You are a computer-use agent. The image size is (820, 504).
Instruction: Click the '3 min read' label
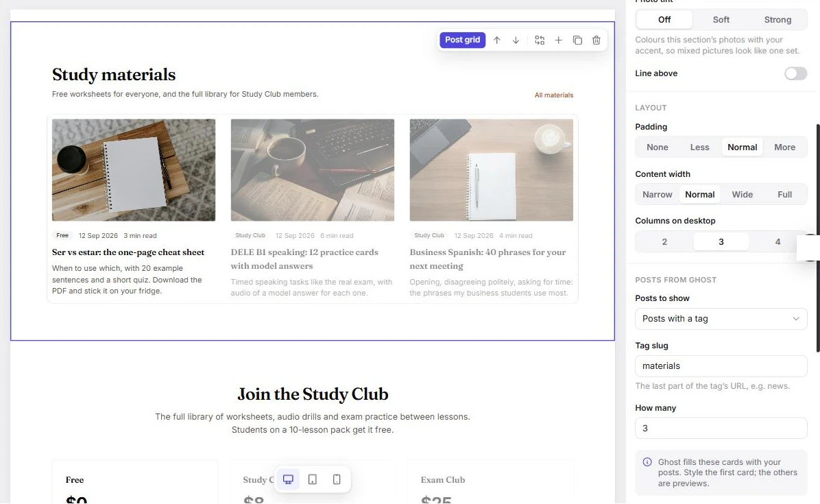pyautogui.click(x=140, y=236)
